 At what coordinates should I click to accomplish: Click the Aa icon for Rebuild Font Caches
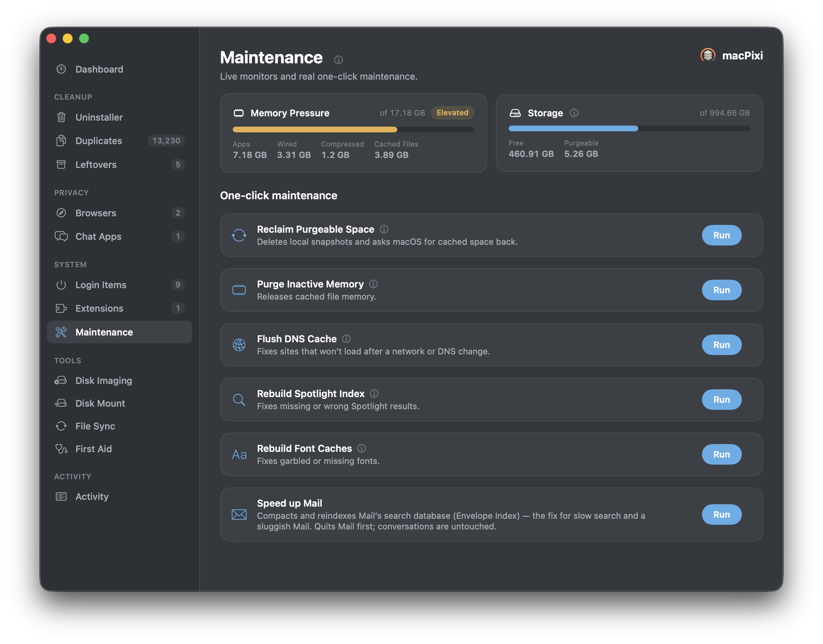[239, 455]
